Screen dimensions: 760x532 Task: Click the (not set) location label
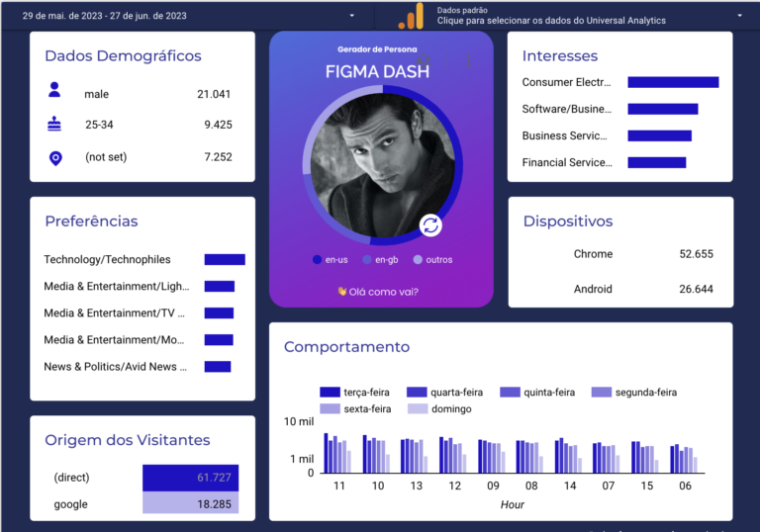[106, 157]
